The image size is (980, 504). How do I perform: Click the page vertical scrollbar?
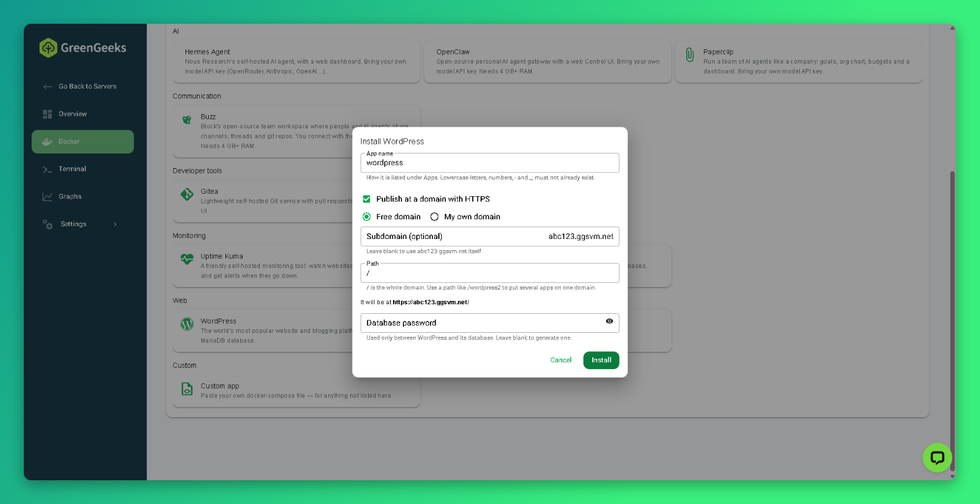952,321
